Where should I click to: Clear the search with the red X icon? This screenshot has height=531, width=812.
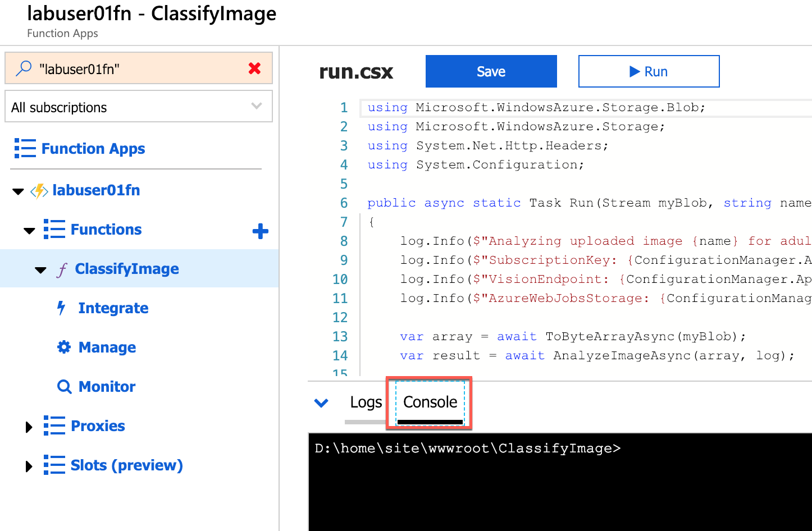coord(254,68)
